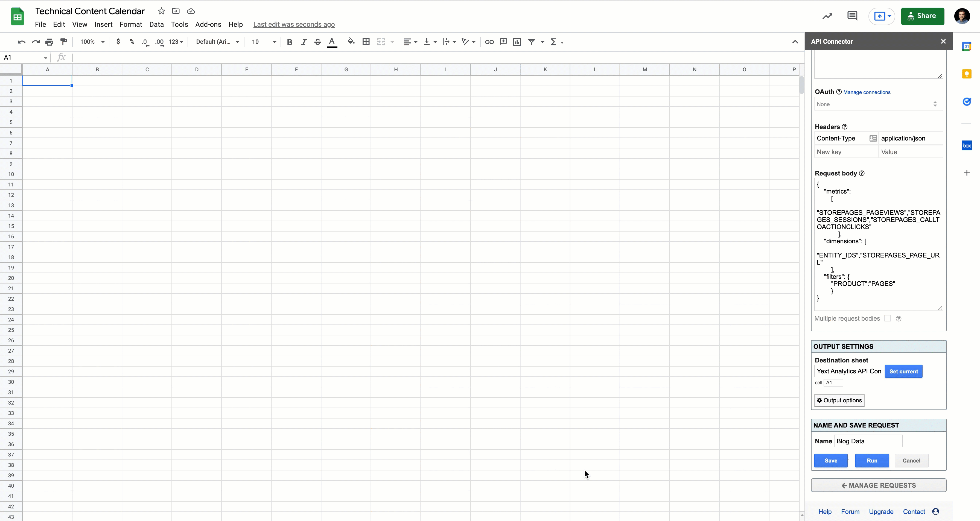Click the Run button to execute request

[872, 460]
